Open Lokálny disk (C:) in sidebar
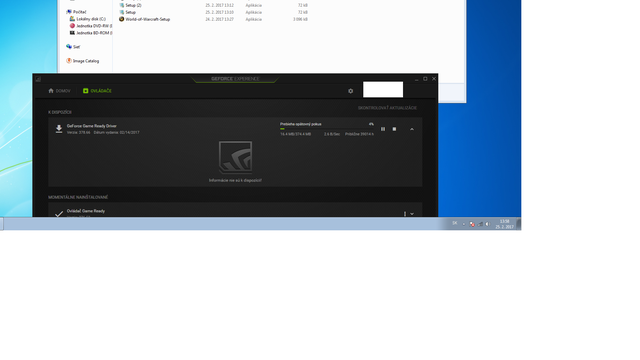Image resolution: width=640 pixels, height=360 pixels. pyautogui.click(x=88, y=19)
